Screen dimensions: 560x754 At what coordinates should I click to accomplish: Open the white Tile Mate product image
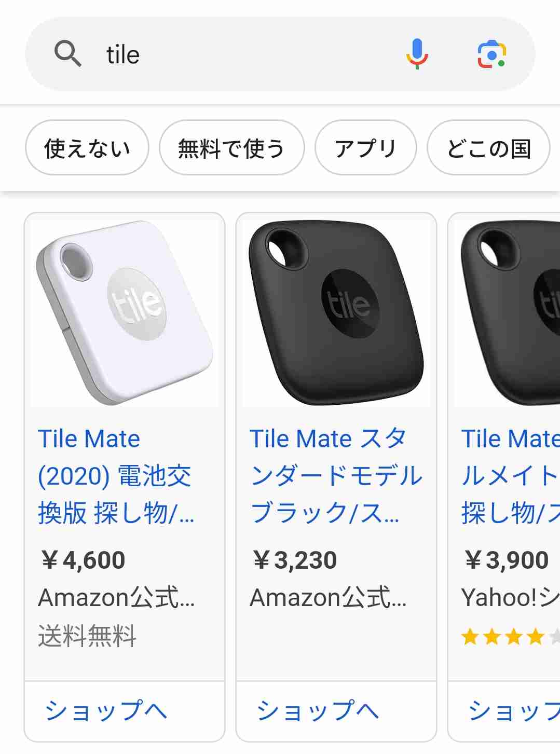pos(125,313)
